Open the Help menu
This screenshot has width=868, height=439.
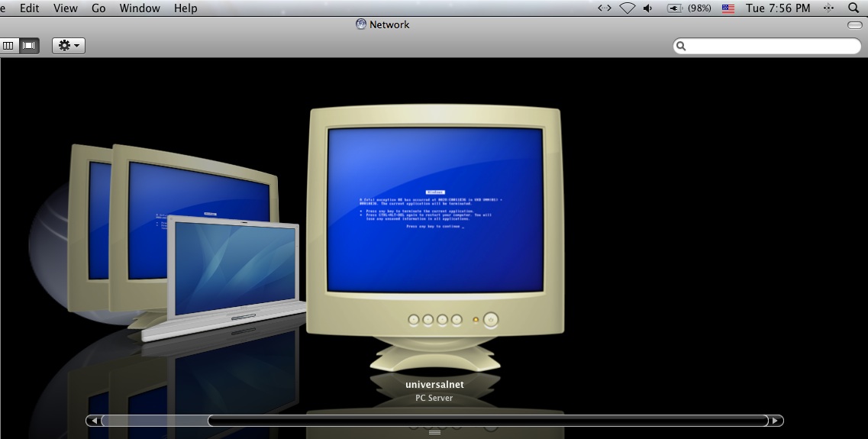[186, 8]
